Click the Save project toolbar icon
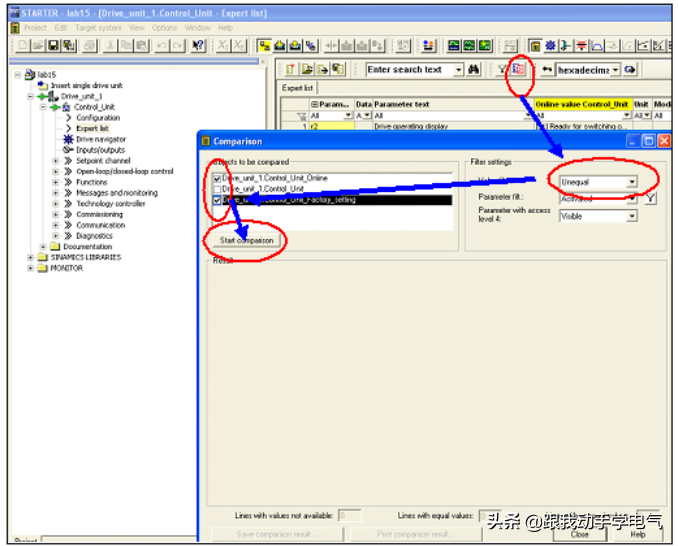Image resolution: width=678 pixels, height=546 pixels. (x=52, y=46)
